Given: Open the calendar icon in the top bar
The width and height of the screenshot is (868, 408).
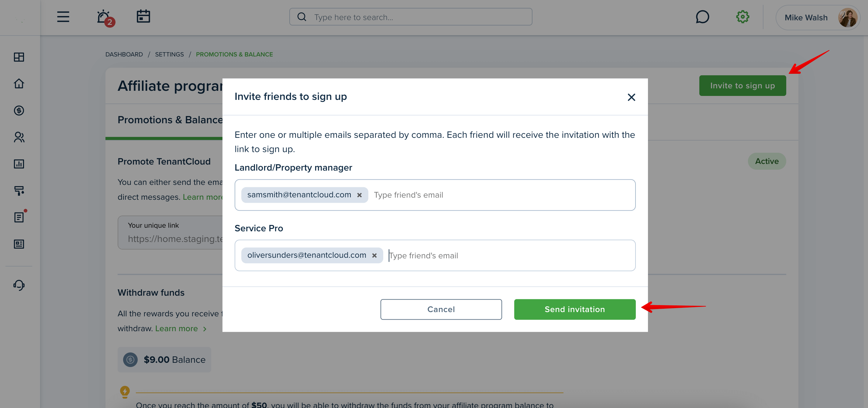Looking at the screenshot, I should coord(143,16).
